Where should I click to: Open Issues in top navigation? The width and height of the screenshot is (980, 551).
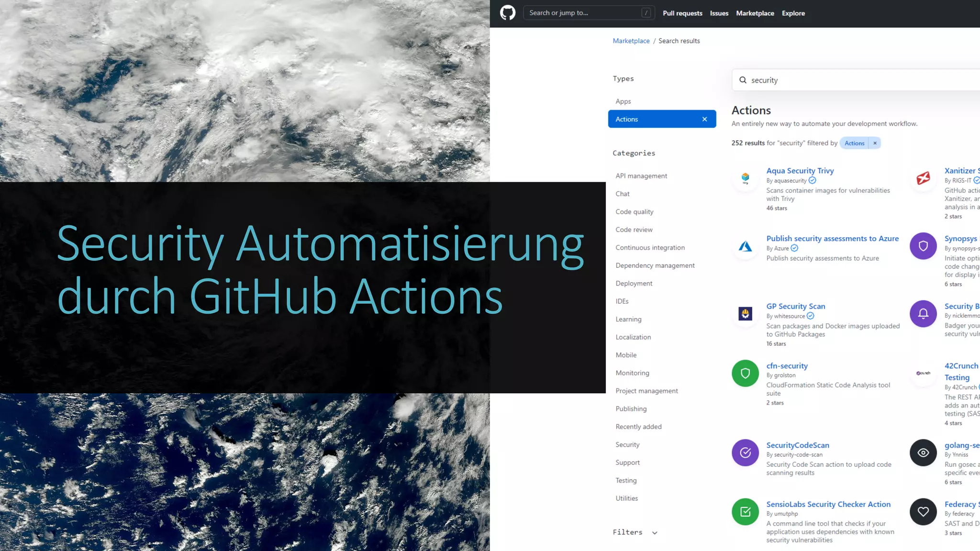pos(719,13)
